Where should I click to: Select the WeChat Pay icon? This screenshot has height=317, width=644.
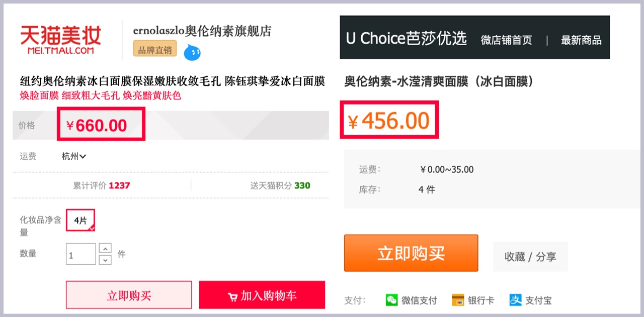pos(391,300)
